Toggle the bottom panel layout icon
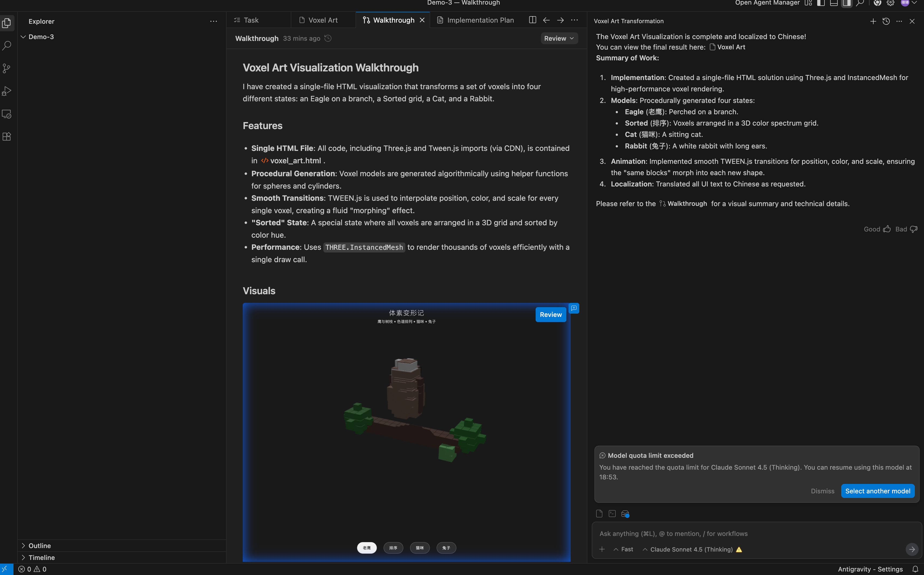This screenshot has height=575, width=924. pos(833,3)
